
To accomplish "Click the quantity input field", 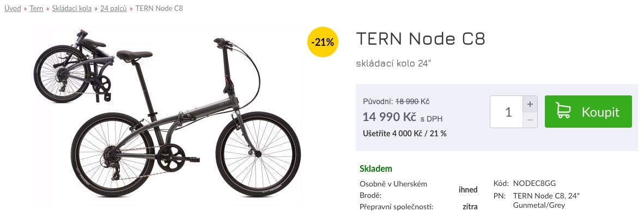I will pos(506,112).
